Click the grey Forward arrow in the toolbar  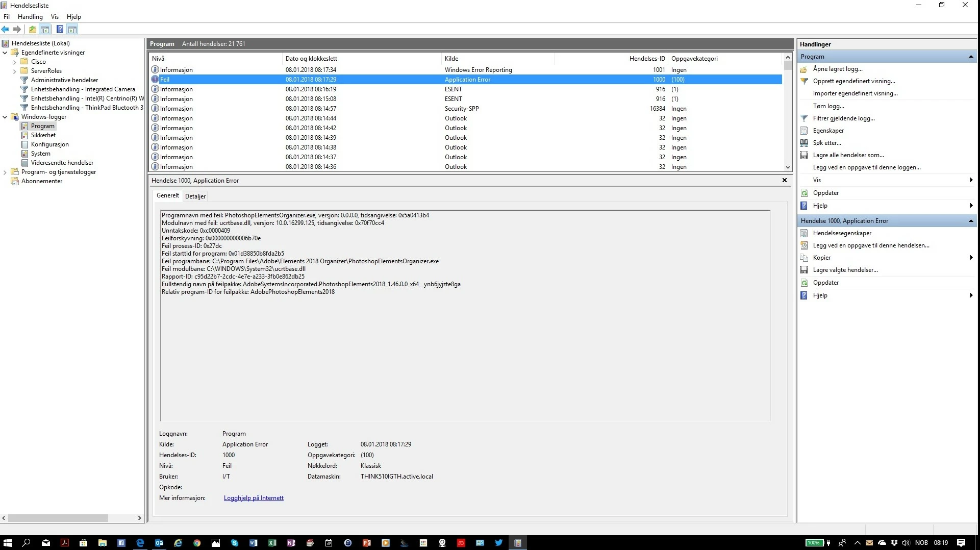[17, 30]
